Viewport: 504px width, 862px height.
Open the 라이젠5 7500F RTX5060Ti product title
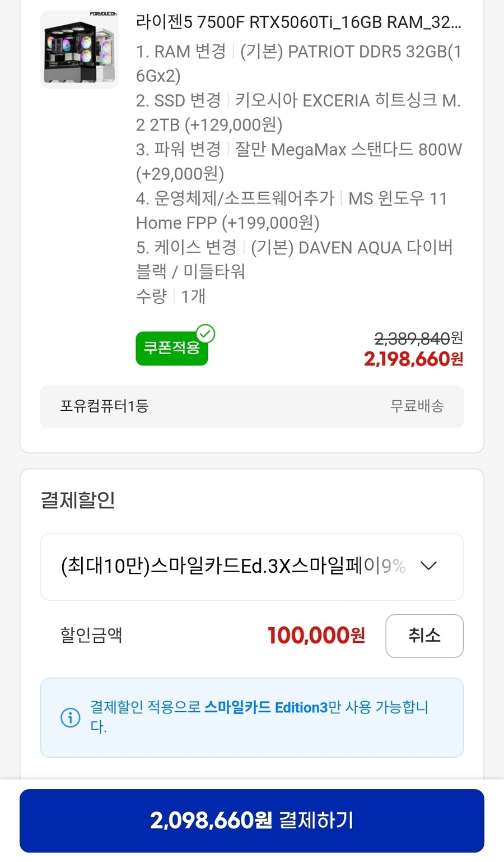[x=298, y=22]
